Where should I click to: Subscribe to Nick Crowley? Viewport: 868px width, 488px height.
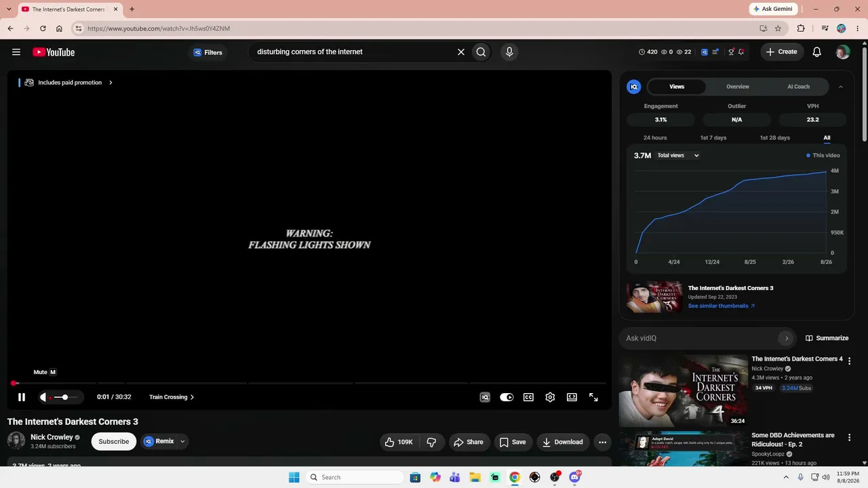tap(114, 441)
